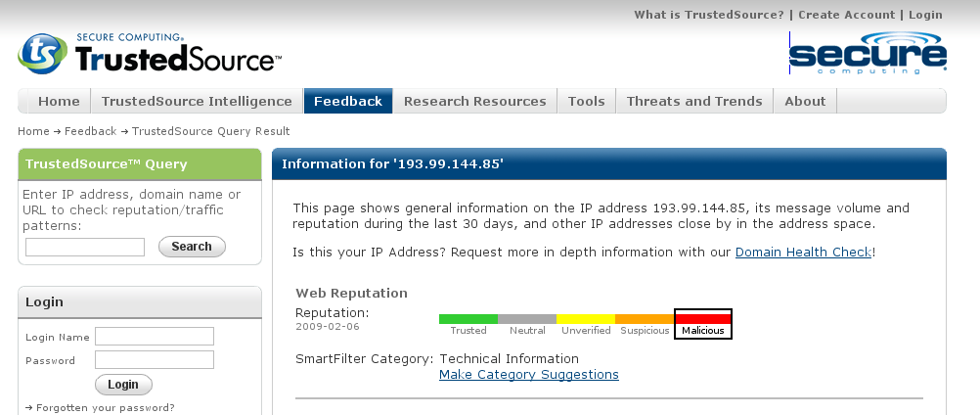Click the TrustedSource logo
This screenshot has height=415, width=980.
coord(150,54)
